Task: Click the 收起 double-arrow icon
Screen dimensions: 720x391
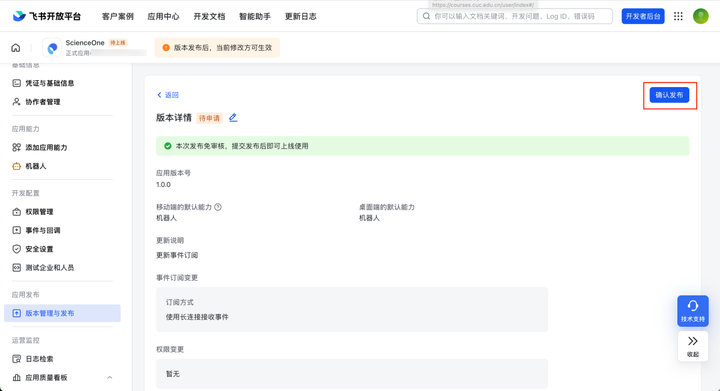Action: [x=692, y=341]
